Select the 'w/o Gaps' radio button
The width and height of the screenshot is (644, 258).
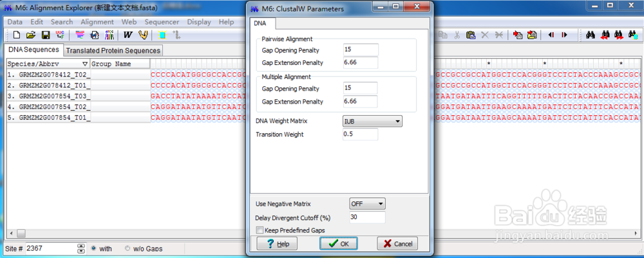tap(128, 248)
